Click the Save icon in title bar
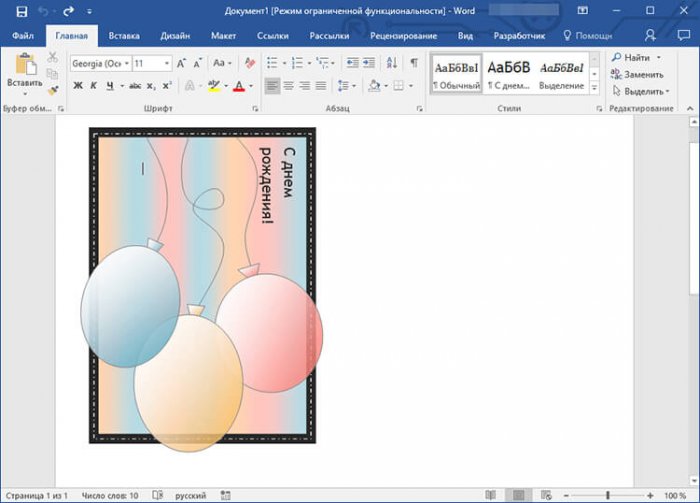The width and height of the screenshot is (700, 503). click(21, 11)
